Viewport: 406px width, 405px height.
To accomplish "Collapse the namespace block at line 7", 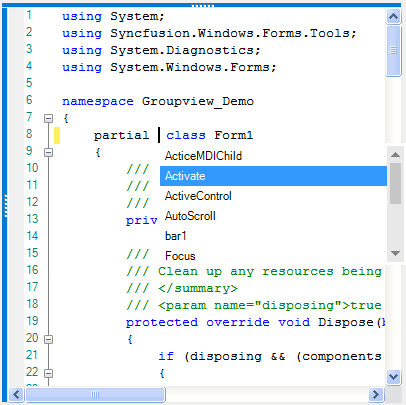I will pos(48,118).
